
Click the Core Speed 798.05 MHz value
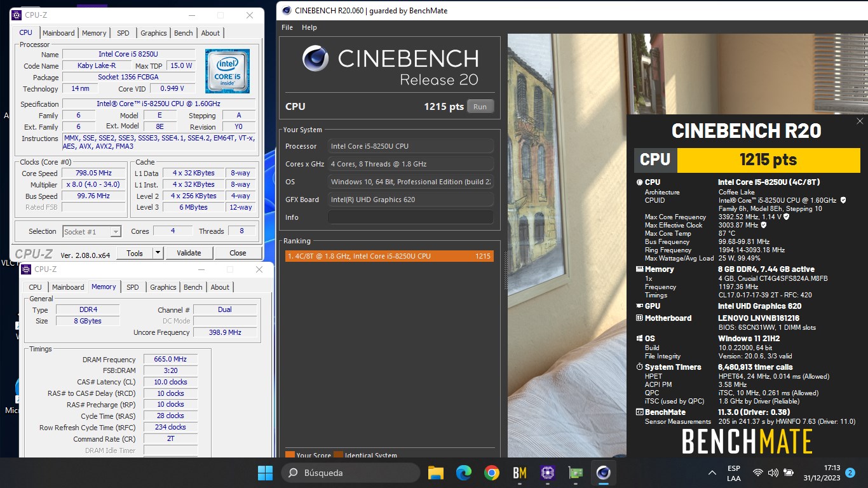[x=93, y=173]
